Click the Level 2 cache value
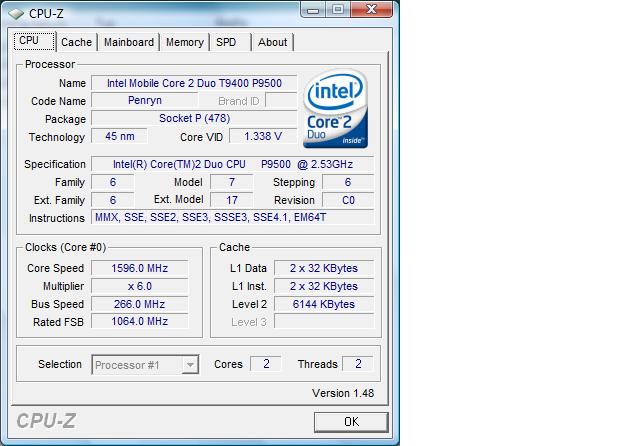Screen dimensions: 640x446 (323, 304)
